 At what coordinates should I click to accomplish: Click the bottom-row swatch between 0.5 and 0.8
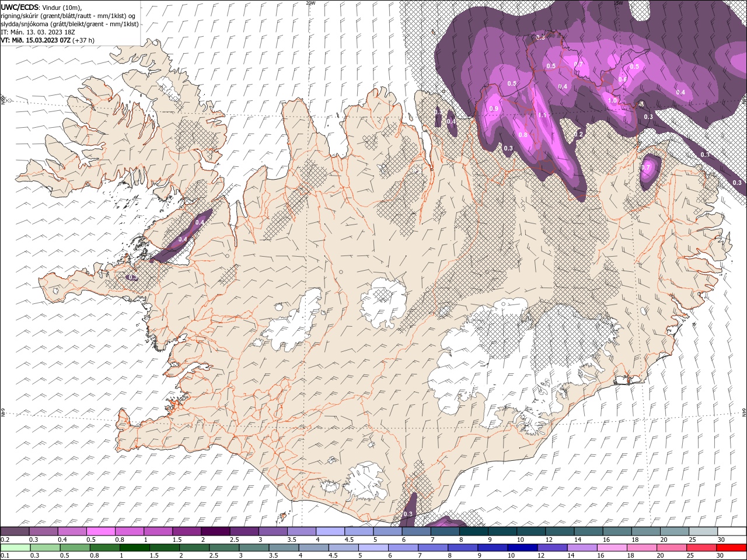(x=75, y=547)
